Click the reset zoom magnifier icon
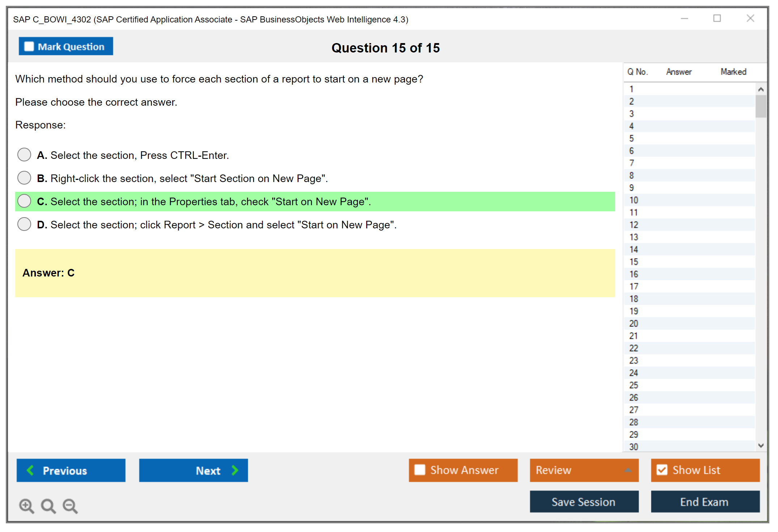The height and width of the screenshot is (532, 778). click(48, 506)
